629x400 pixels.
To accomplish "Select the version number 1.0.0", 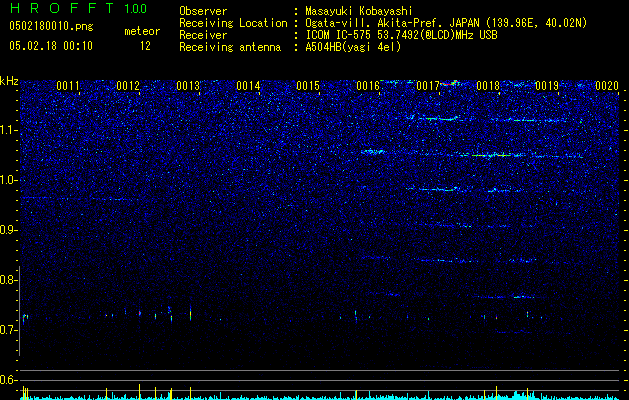I will 135,8.
